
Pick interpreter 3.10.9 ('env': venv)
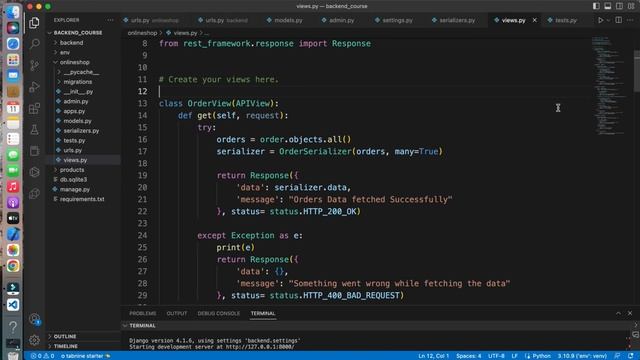tap(582, 356)
